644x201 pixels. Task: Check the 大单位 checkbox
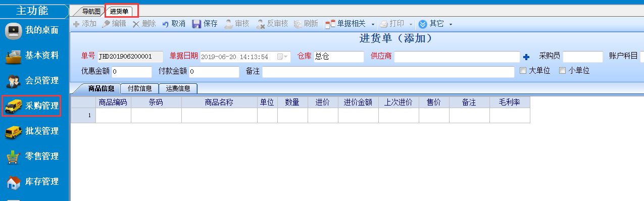coord(523,71)
